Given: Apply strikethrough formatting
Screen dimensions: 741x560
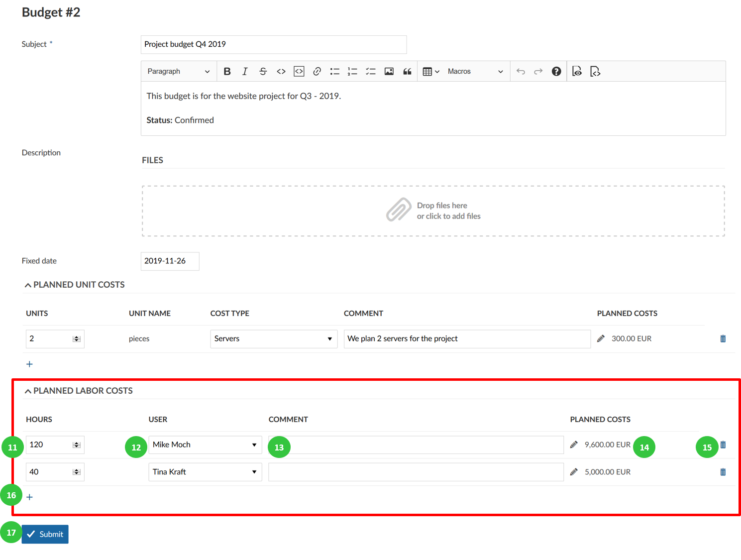Looking at the screenshot, I should tap(263, 71).
